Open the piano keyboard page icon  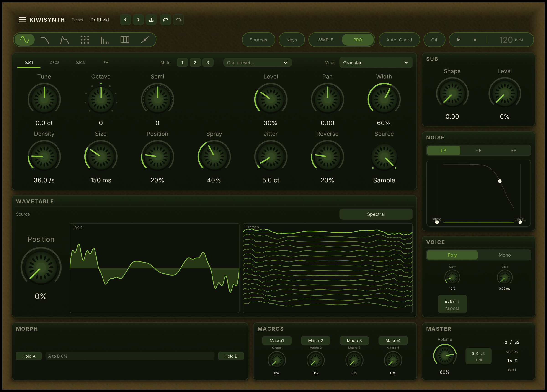125,40
